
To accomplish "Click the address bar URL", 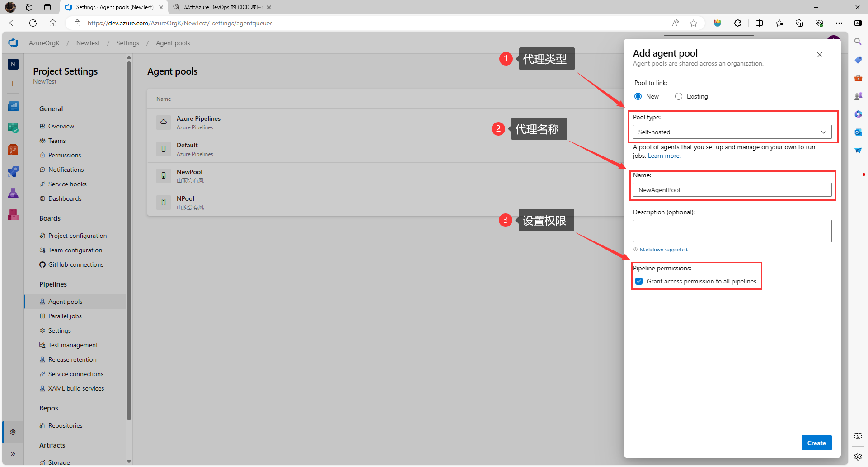I will pyautogui.click(x=180, y=23).
